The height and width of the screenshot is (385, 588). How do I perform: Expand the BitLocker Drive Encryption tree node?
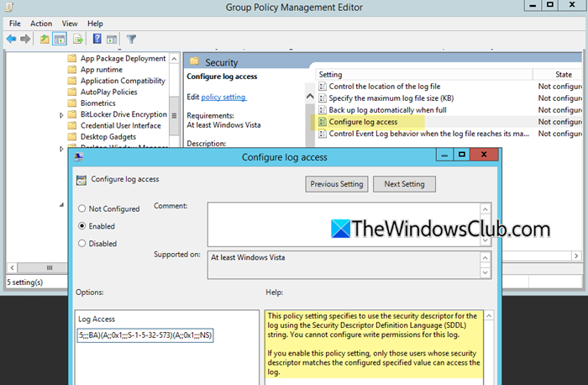tap(61, 115)
